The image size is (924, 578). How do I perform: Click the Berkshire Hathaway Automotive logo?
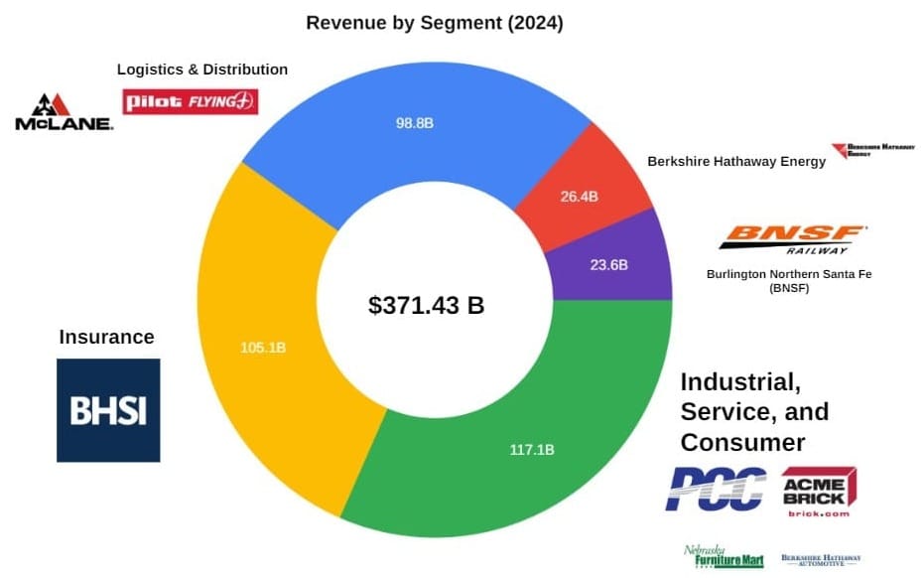(x=821, y=560)
